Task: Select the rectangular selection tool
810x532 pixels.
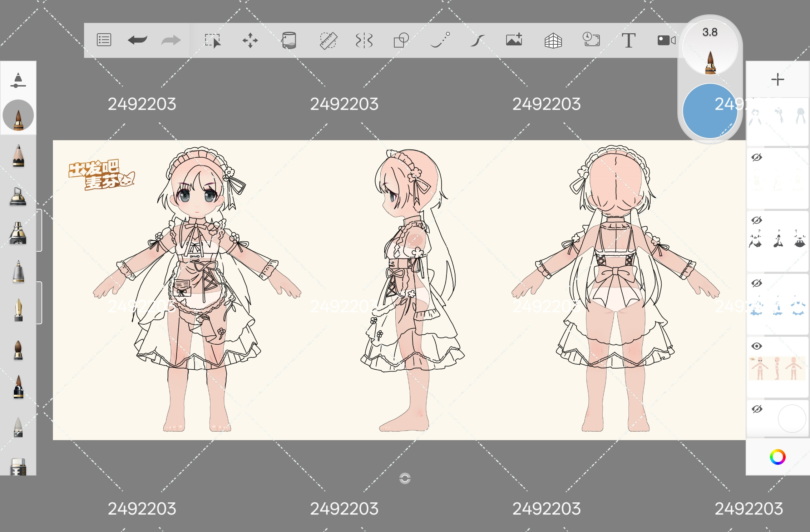Action: [213, 40]
